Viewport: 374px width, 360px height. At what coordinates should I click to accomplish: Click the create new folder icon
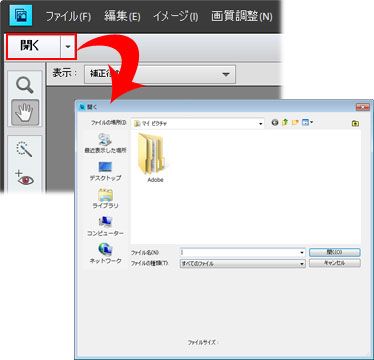coord(295,122)
